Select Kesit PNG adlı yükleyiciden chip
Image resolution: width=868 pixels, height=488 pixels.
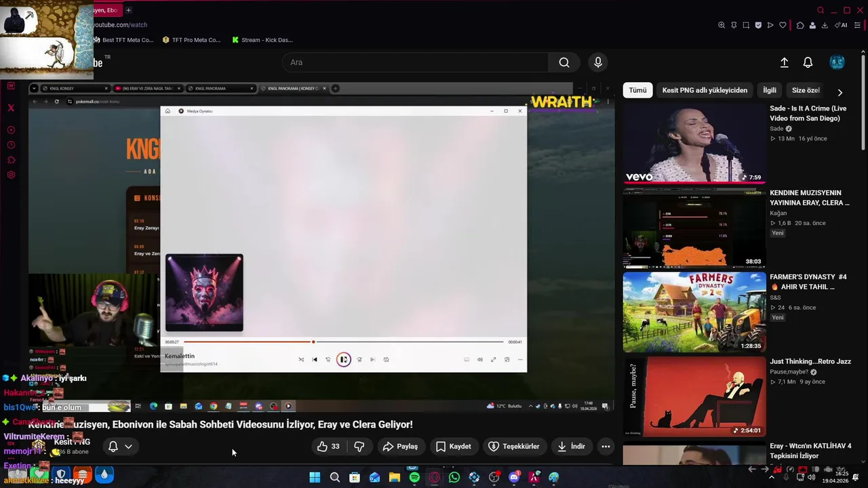click(705, 90)
